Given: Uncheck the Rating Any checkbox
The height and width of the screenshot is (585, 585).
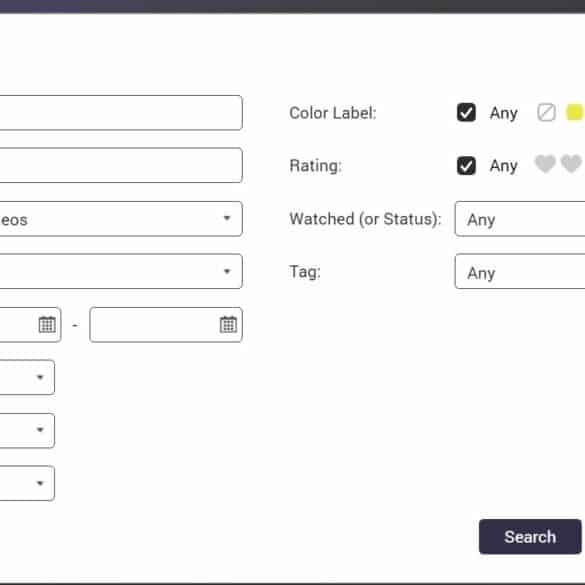Looking at the screenshot, I should (x=466, y=166).
